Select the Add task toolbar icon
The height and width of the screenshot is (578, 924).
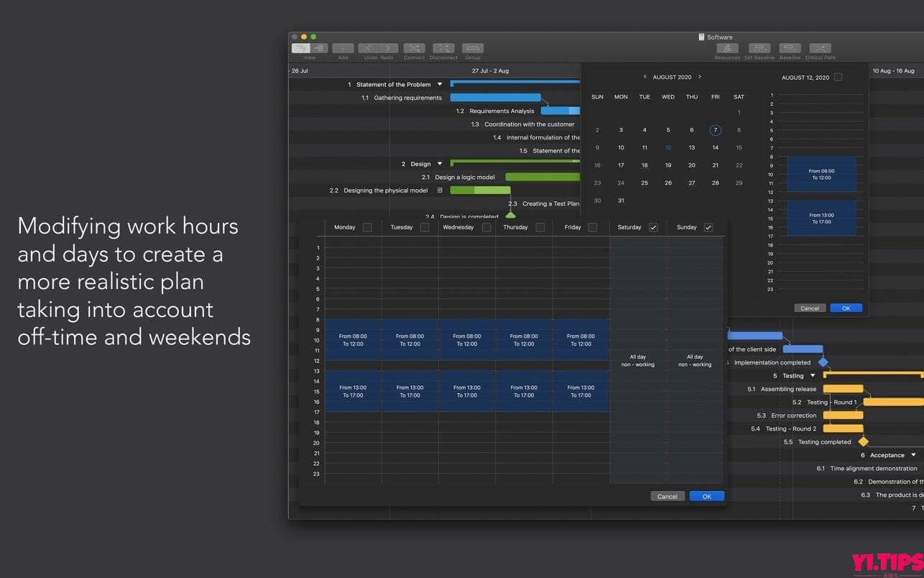pyautogui.click(x=343, y=49)
